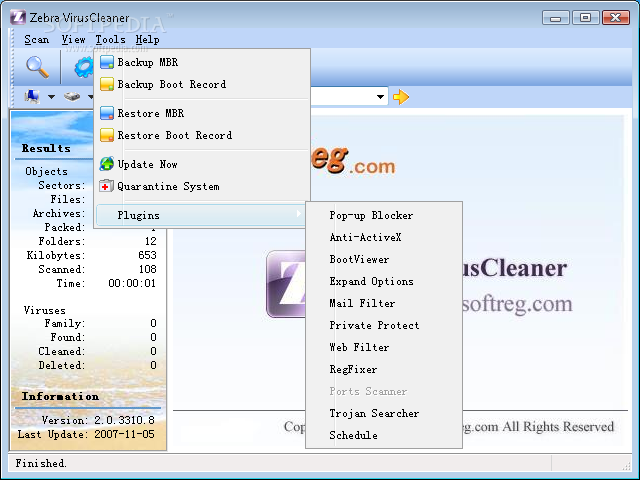Click the Ports Scanner entry
Viewport: 640px width, 480px height.
[x=384, y=391]
